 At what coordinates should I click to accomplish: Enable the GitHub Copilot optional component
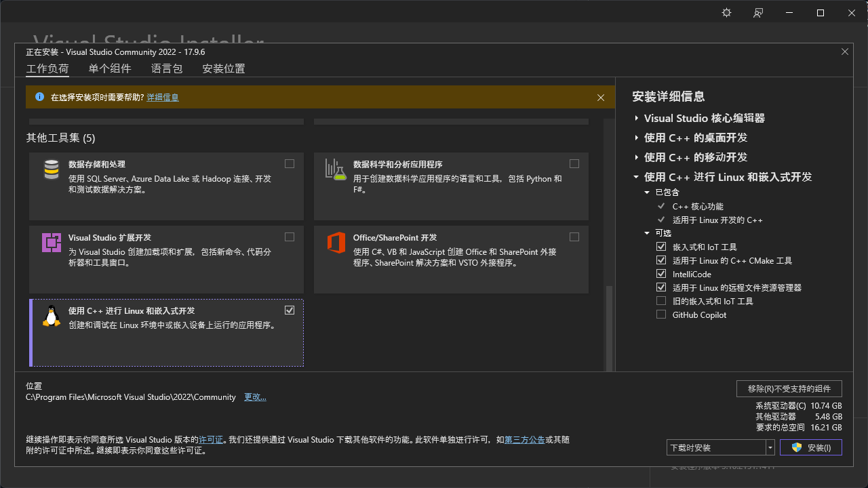tap(661, 314)
